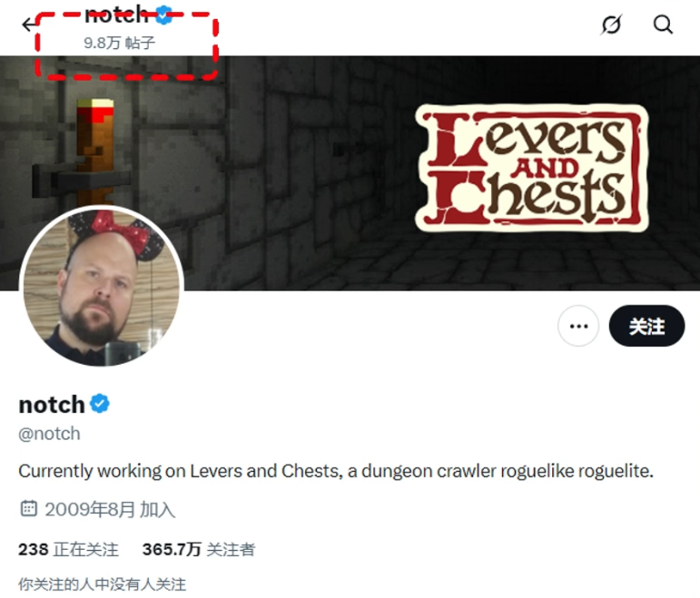700x598 pixels.
Task: Click the 2009年8月 加入 join date text
Action: 110,509
